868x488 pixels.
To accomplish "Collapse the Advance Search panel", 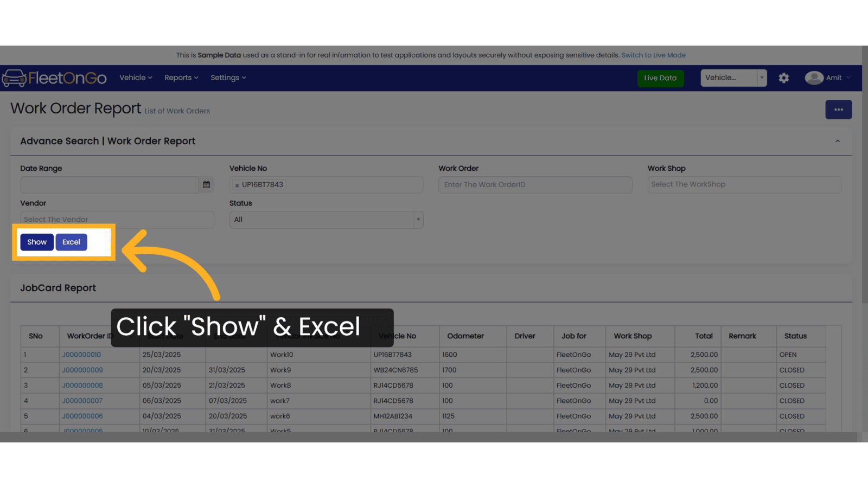I will 837,141.
